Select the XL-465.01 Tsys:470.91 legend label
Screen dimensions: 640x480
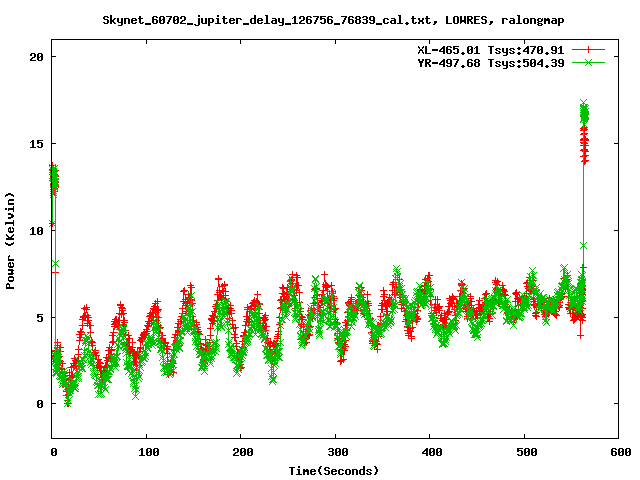[490, 50]
